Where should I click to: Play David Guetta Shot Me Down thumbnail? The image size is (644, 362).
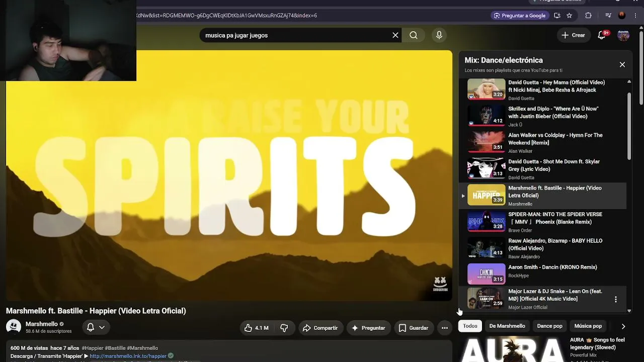point(487,168)
